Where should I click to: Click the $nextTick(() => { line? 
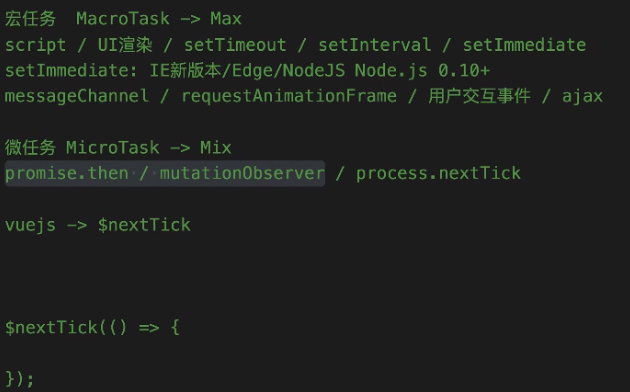click(x=92, y=327)
